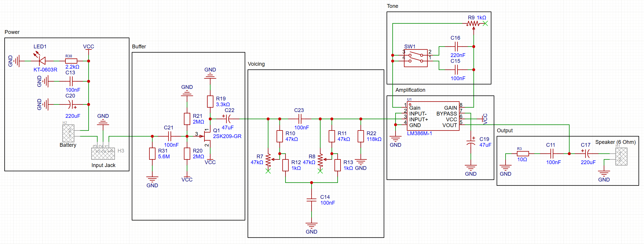
Task: Click the '118kΩ' value of R22
Action: coord(374,139)
